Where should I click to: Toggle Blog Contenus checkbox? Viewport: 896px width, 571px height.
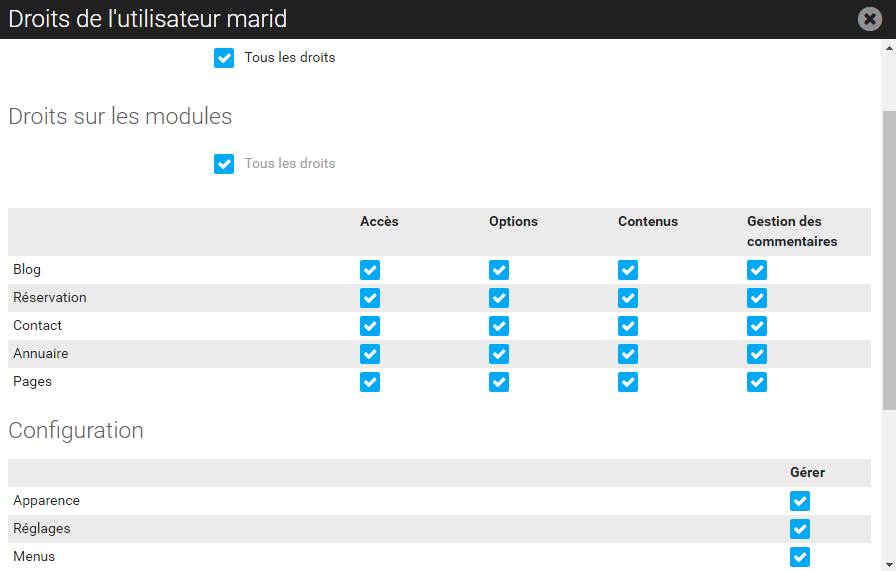(628, 270)
